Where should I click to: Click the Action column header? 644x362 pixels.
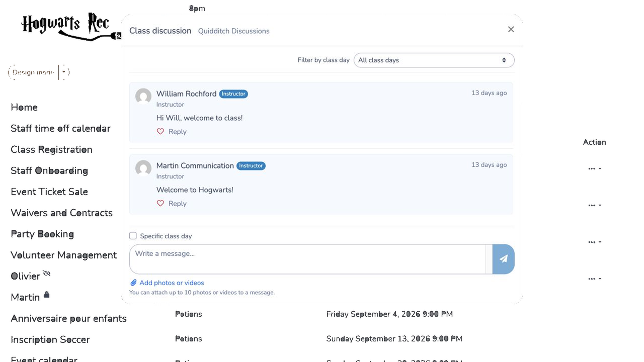tap(594, 142)
